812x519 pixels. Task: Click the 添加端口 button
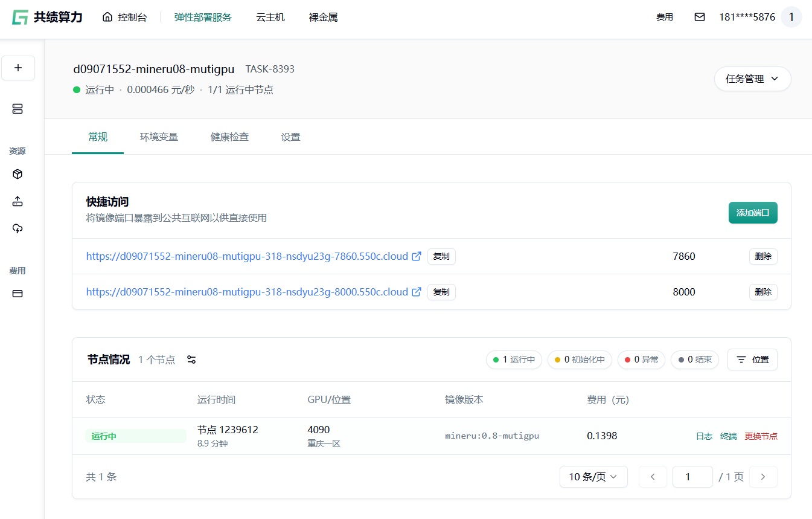752,213
